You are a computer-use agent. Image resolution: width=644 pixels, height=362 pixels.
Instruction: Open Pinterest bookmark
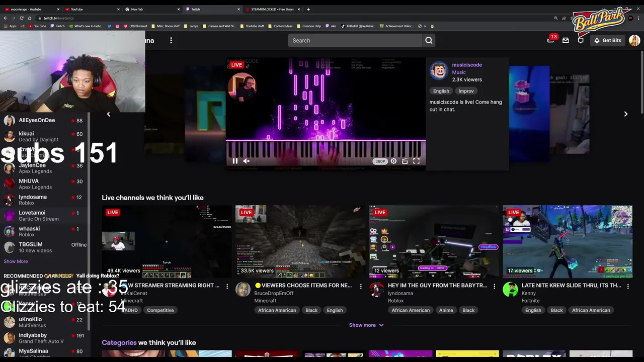coord(135,26)
